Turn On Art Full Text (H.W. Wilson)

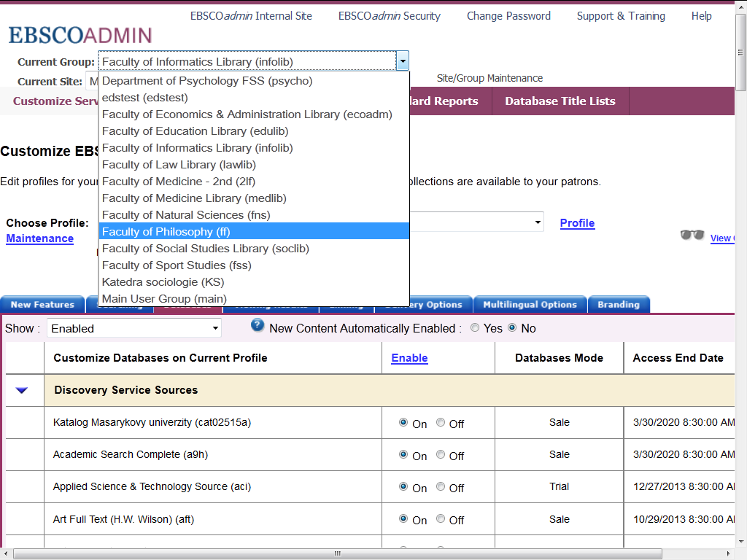(x=403, y=518)
